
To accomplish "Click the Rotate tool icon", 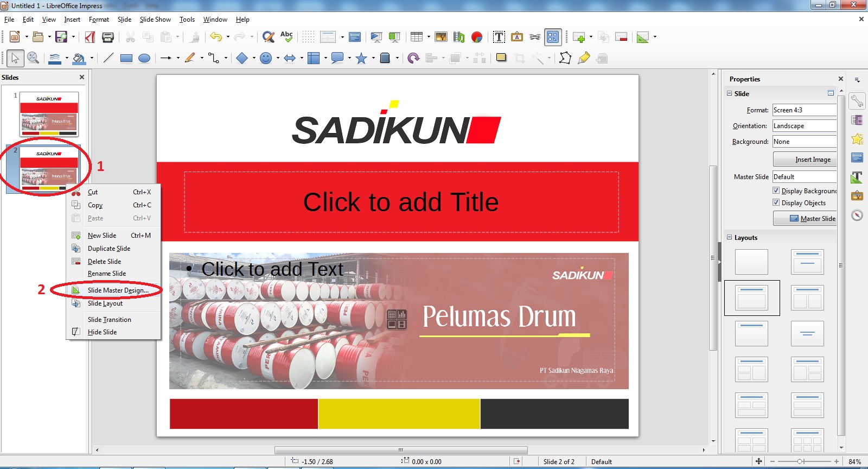I will (x=413, y=58).
